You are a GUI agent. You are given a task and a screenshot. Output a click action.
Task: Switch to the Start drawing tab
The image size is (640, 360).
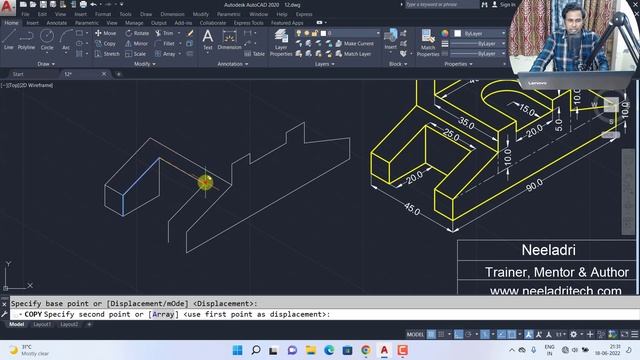[18, 74]
